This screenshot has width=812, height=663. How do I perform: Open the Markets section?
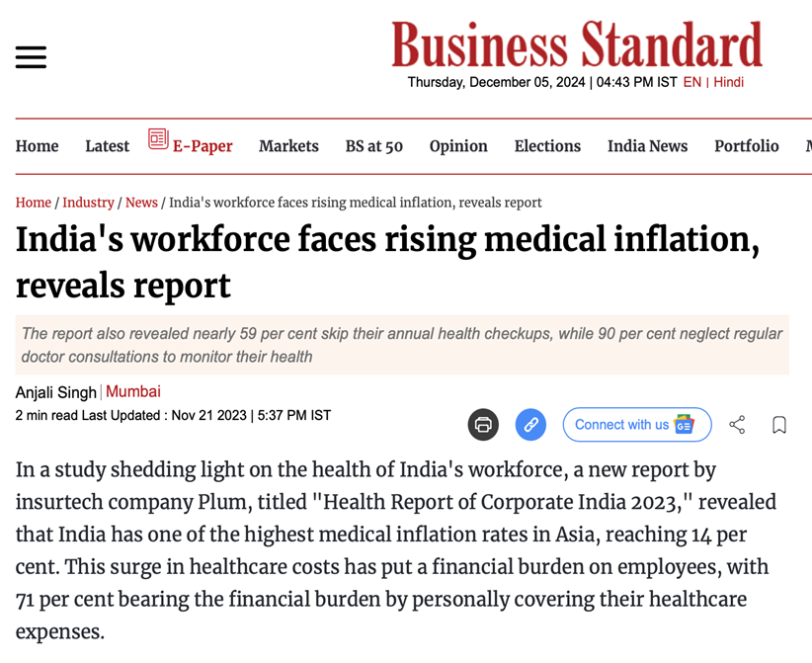(288, 145)
